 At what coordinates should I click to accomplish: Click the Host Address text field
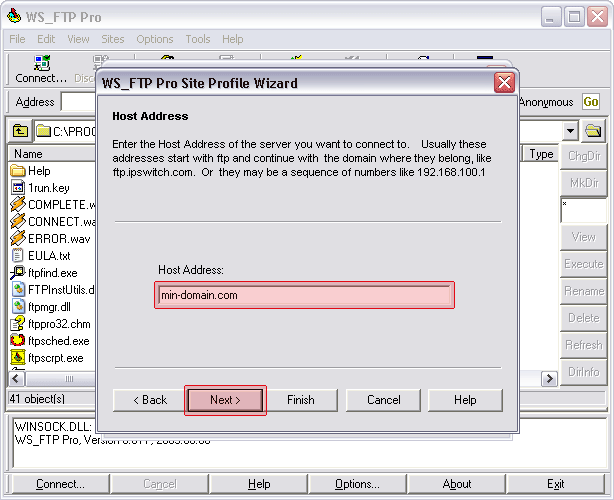click(304, 295)
